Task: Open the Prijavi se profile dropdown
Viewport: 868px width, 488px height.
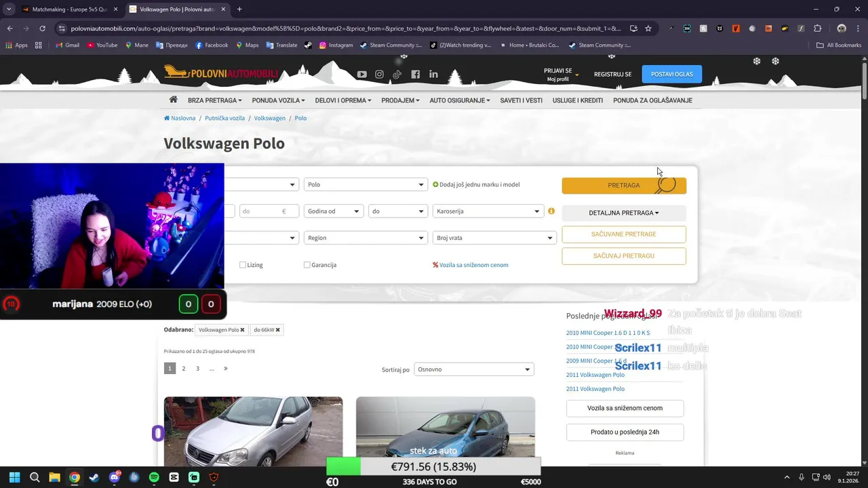Action: click(560, 75)
